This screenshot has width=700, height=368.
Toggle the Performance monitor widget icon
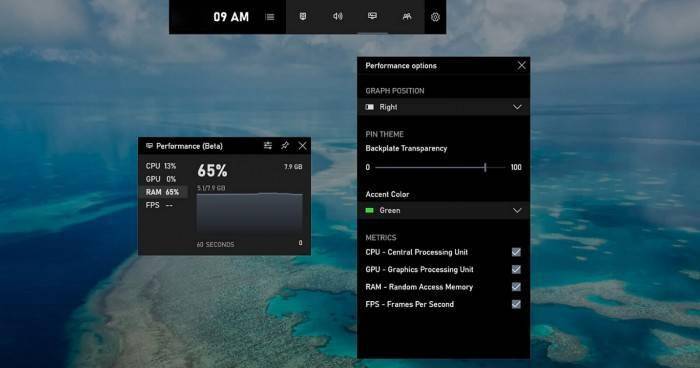372,16
